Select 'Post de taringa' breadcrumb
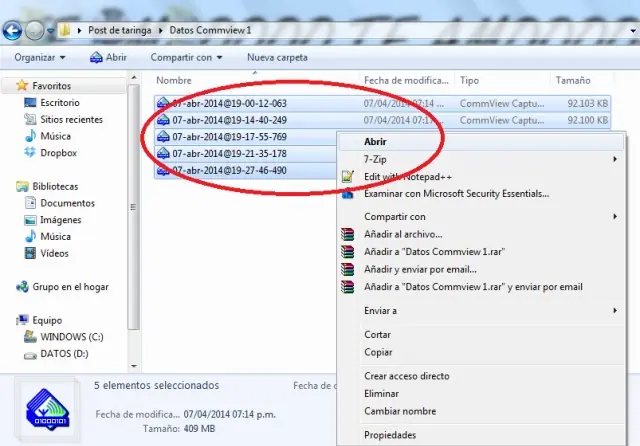This screenshot has width=640, height=446. 120,30
